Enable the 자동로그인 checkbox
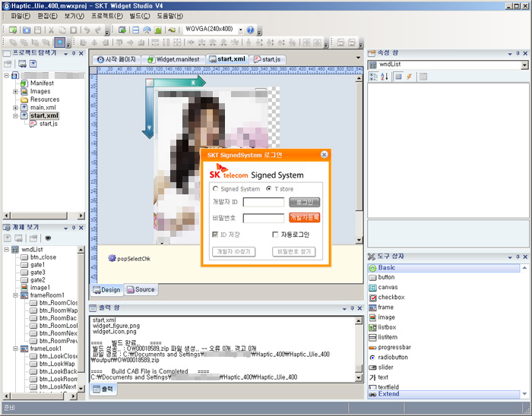Screen dimensions: 532x416 coord(275,235)
